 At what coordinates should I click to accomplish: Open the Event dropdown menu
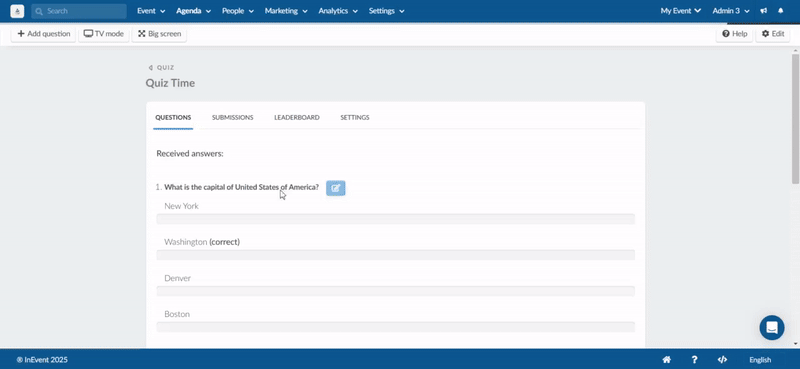click(151, 11)
